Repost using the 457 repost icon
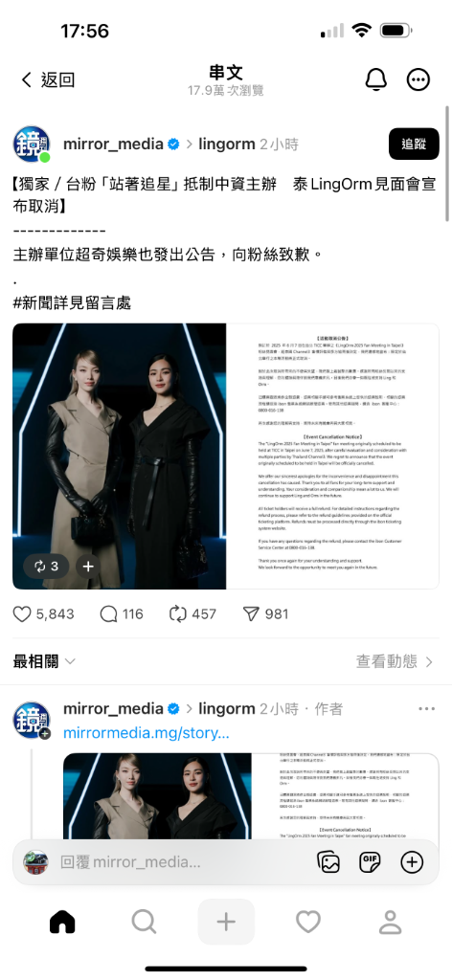The image size is (452, 980). [178, 614]
